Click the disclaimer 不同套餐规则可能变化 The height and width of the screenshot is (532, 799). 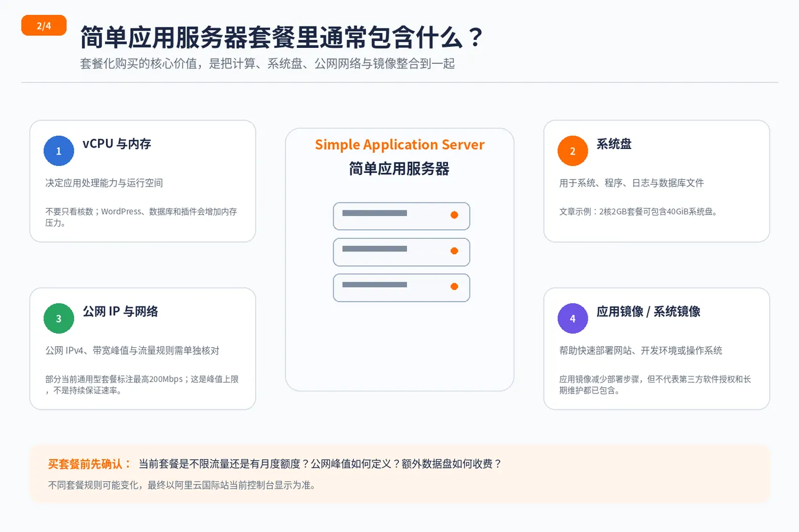[x=182, y=485]
